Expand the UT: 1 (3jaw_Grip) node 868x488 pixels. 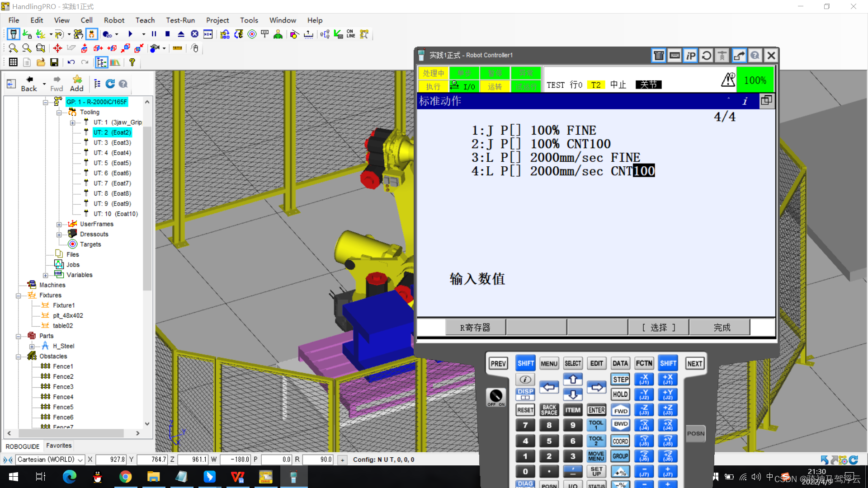click(72, 123)
